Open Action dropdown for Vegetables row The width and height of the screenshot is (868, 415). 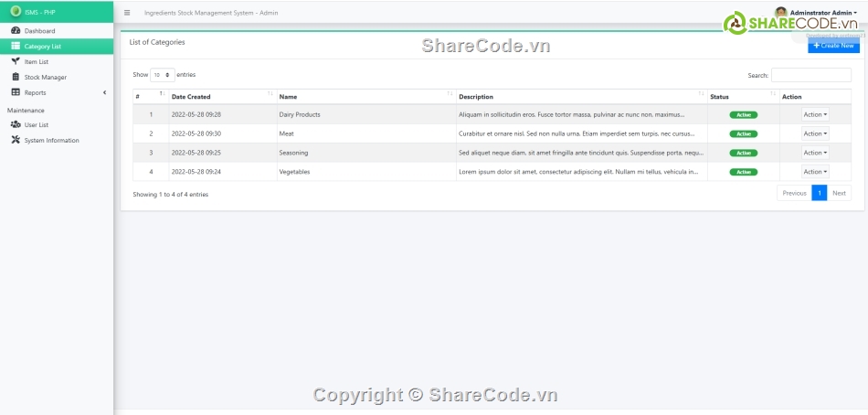(x=815, y=172)
